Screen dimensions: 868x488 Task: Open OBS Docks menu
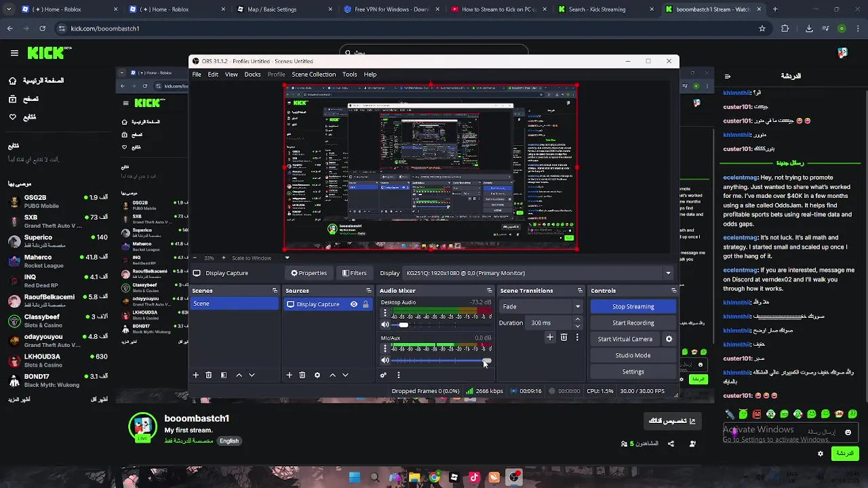[x=252, y=75]
